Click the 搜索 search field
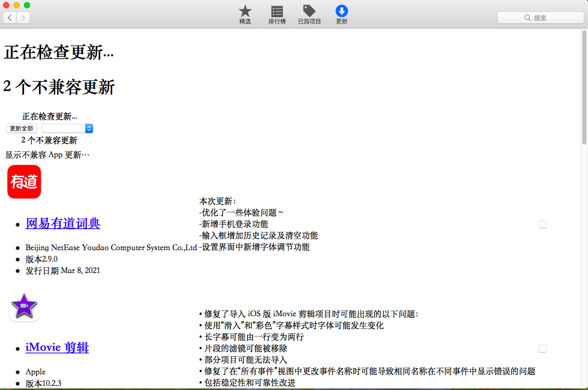588x390 pixels. point(540,18)
